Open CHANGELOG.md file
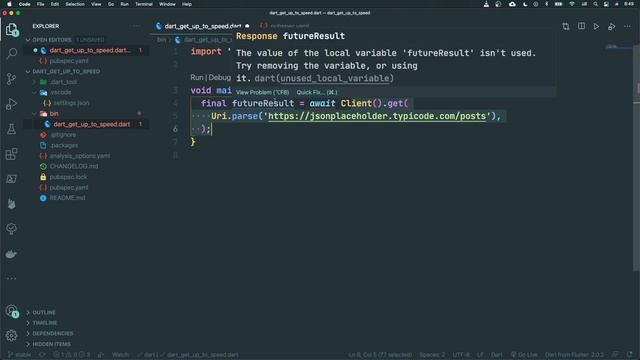 (73, 167)
